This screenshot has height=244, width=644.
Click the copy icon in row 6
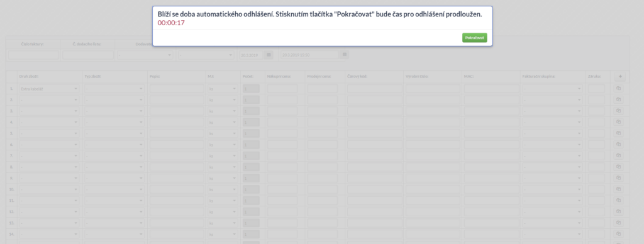(x=618, y=145)
